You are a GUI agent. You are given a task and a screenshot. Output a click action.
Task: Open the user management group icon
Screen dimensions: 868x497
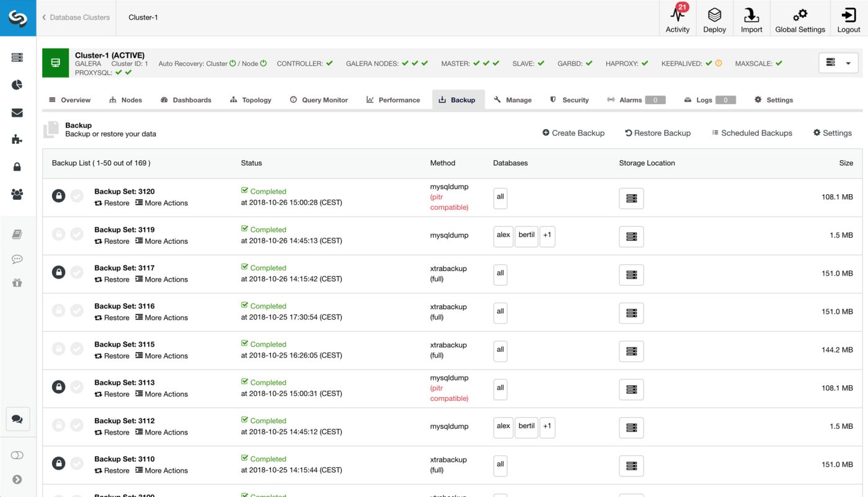(17, 194)
